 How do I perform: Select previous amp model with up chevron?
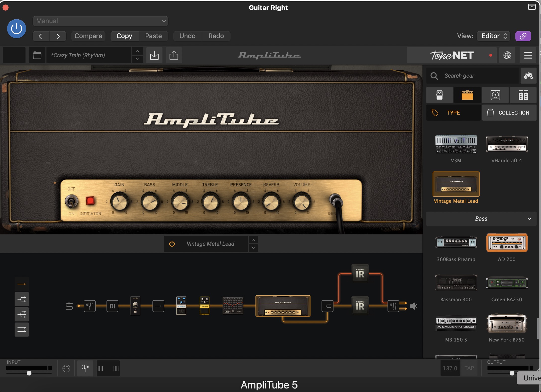[x=253, y=240]
